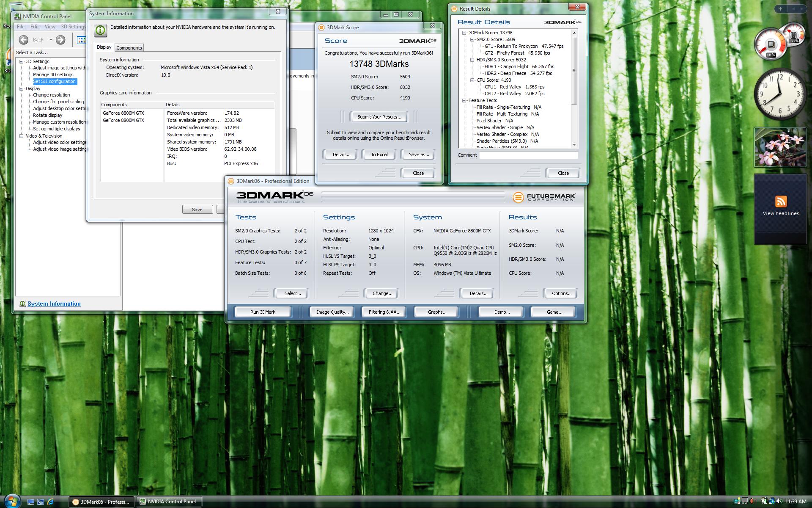Collapse the 3D Settings tree node
Image resolution: width=812 pixels, height=508 pixels.
[x=22, y=61]
